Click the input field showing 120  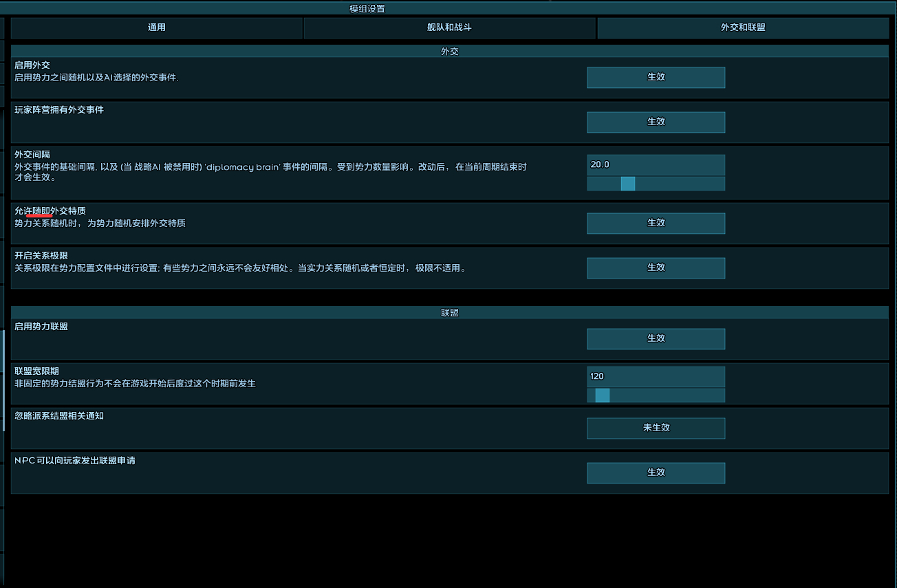[656, 376]
